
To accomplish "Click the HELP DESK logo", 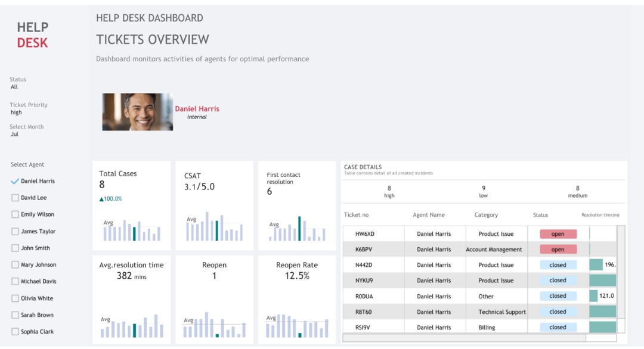I will (32, 35).
